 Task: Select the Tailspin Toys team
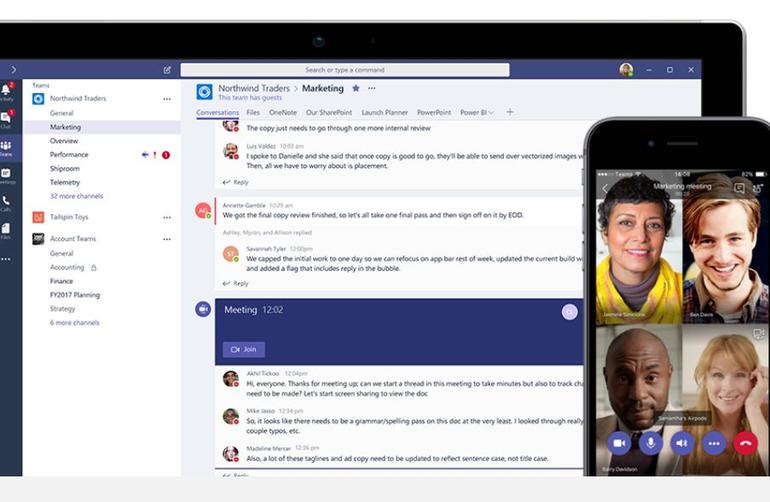[69, 217]
